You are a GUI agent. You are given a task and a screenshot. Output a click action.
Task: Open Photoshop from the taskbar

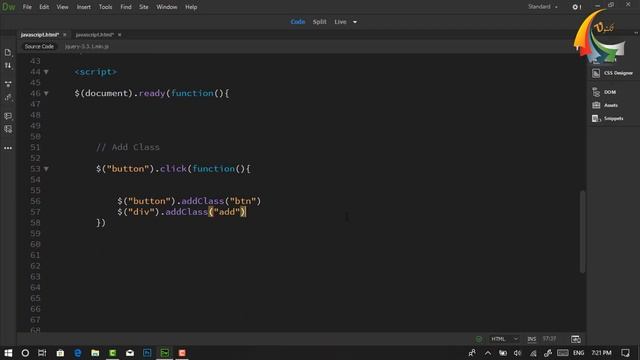click(x=147, y=353)
